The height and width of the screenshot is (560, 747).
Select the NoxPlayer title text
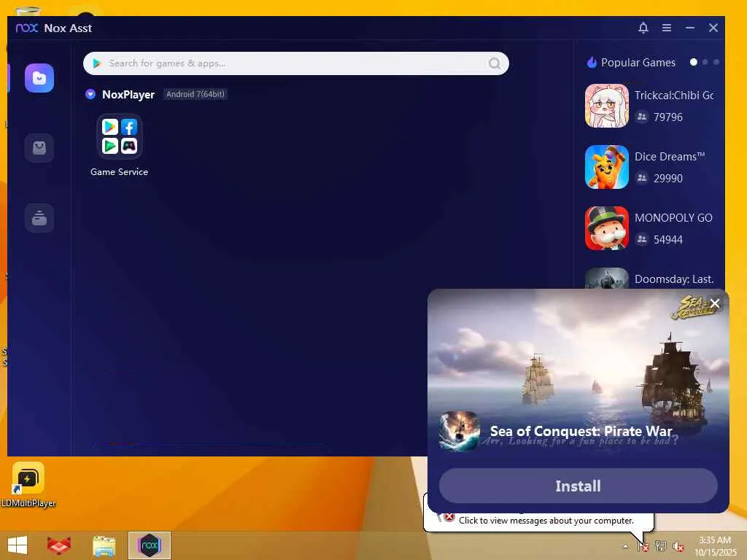pos(128,94)
